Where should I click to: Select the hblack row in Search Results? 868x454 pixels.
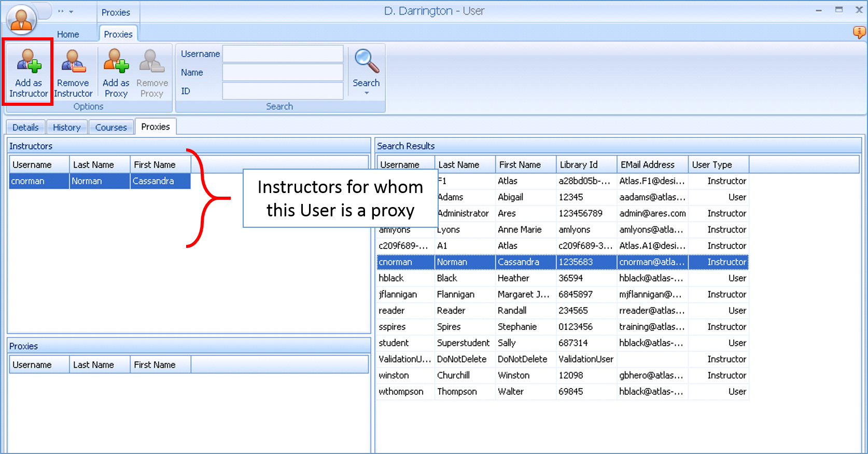391,278
